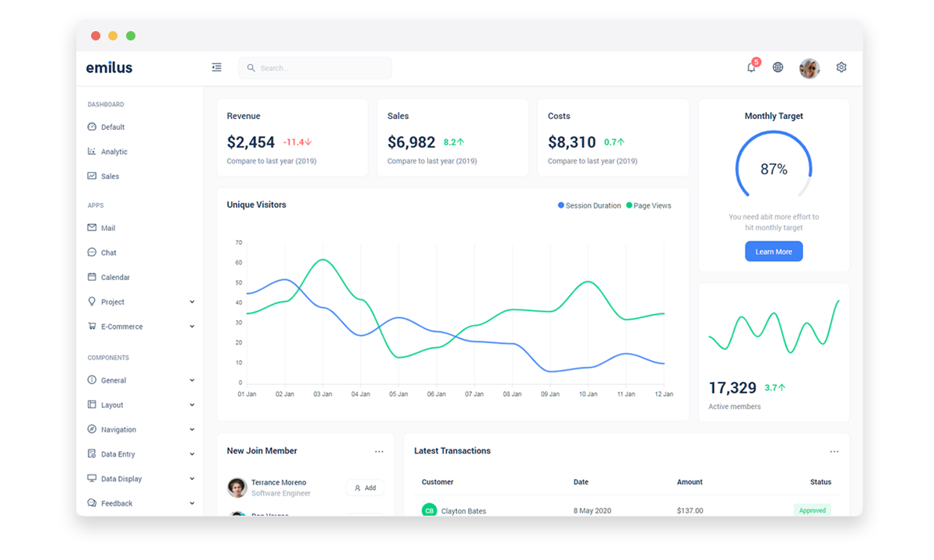Click the 8 May 2020 date cell
This screenshot has width=934, height=560.
[x=592, y=511]
